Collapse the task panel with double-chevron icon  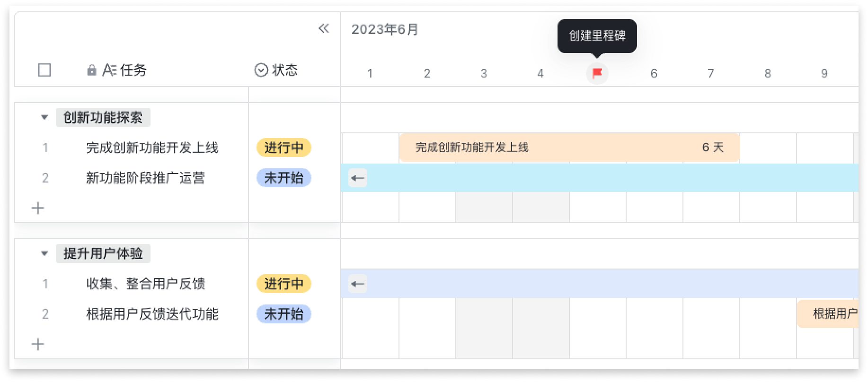[x=324, y=29]
